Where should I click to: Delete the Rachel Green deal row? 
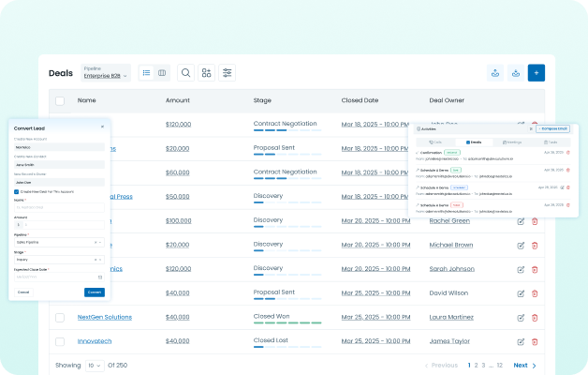(x=535, y=221)
